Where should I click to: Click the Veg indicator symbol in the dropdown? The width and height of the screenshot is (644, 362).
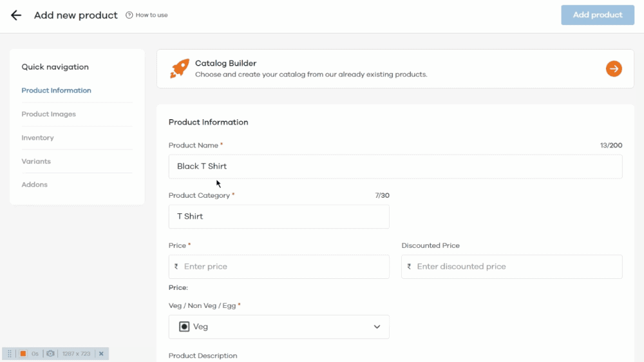[x=184, y=327]
